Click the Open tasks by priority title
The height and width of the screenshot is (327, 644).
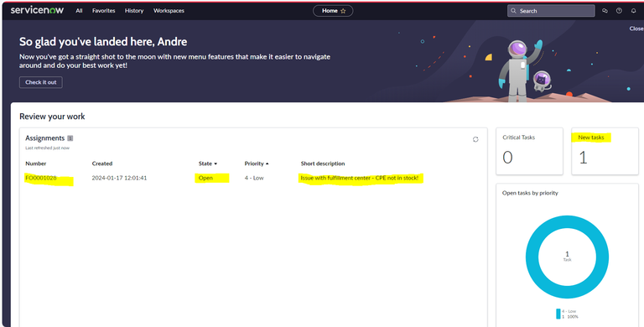[530, 193]
